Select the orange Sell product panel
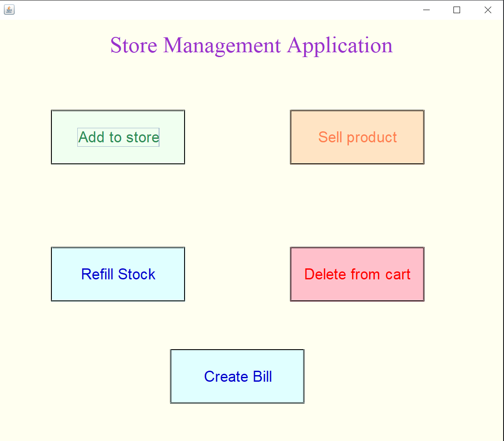The height and width of the screenshot is (441, 504). (357, 137)
